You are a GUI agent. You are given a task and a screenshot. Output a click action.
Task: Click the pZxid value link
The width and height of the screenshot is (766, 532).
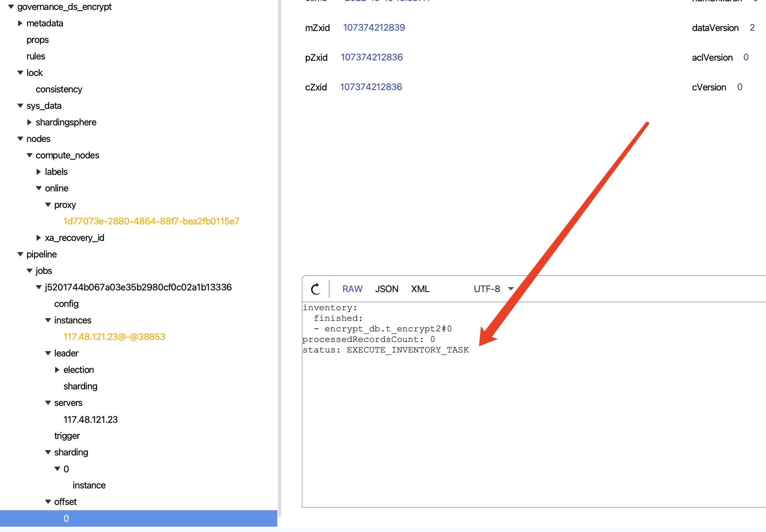pos(371,57)
